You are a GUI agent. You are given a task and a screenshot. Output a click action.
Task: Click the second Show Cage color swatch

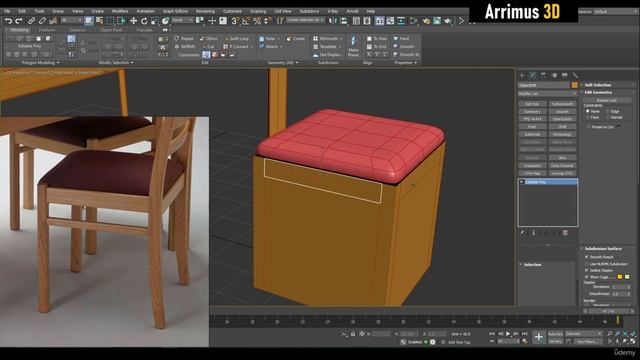(627, 277)
